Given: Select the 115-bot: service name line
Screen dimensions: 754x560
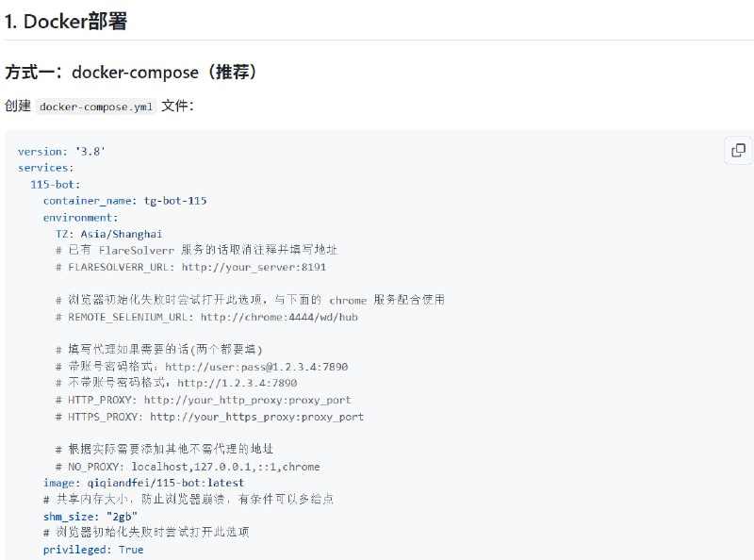Looking at the screenshot, I should (56, 185).
